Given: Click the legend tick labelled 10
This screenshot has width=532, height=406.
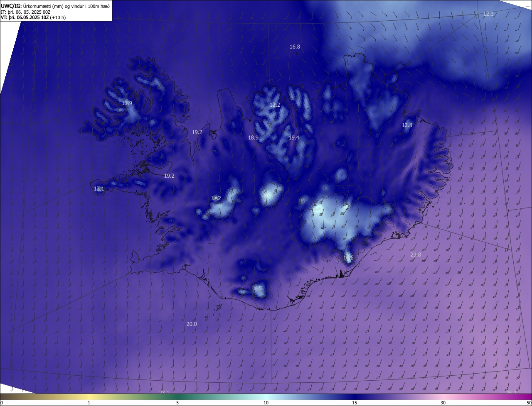Looking at the screenshot, I should coord(266,403).
